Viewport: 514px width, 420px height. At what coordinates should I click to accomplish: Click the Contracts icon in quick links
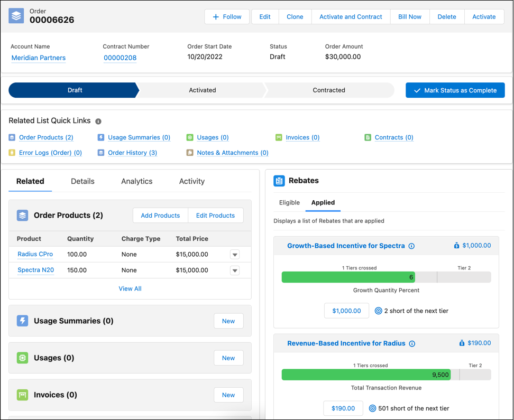pyautogui.click(x=368, y=137)
